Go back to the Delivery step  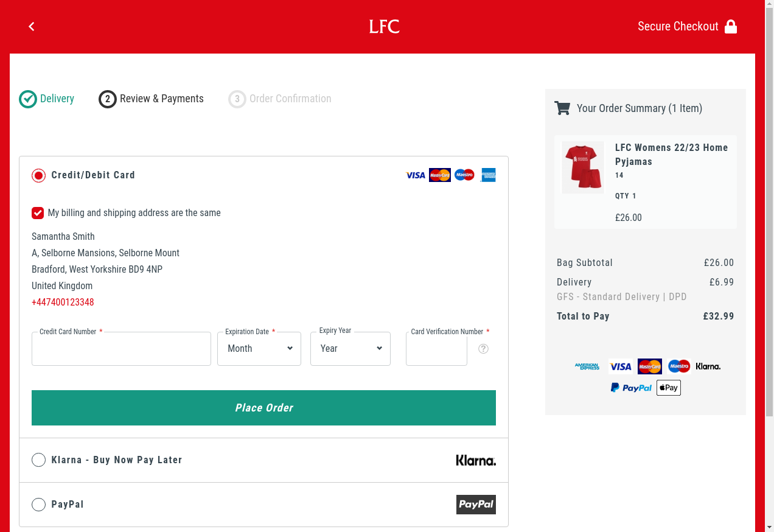[47, 99]
